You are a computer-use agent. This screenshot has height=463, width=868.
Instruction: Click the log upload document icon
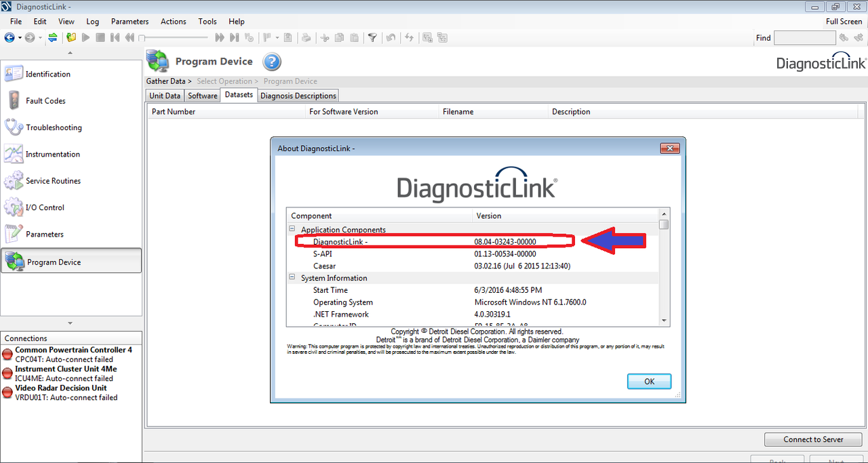point(288,38)
